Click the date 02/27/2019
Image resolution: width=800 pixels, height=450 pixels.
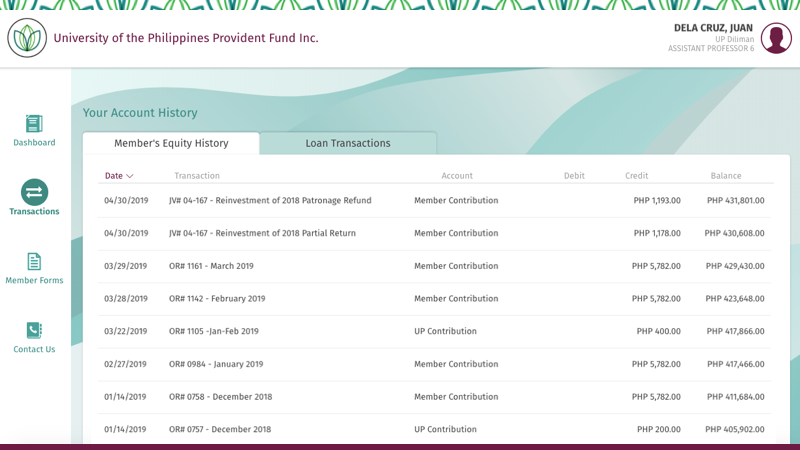(x=126, y=364)
